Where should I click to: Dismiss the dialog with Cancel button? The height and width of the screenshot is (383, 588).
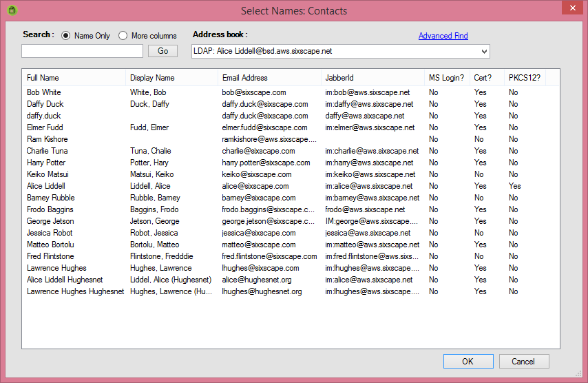[x=524, y=361]
